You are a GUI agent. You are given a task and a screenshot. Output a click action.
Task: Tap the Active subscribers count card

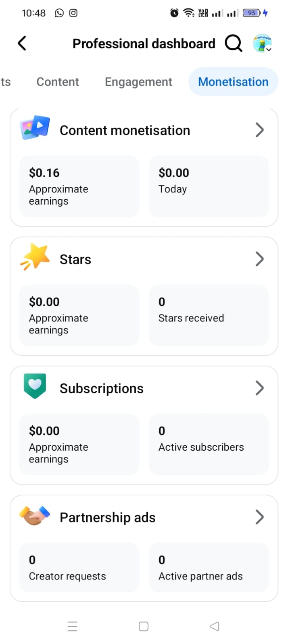point(209,444)
